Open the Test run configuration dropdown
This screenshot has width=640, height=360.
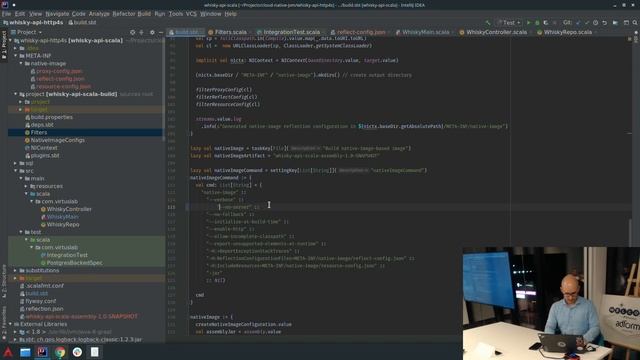point(509,23)
